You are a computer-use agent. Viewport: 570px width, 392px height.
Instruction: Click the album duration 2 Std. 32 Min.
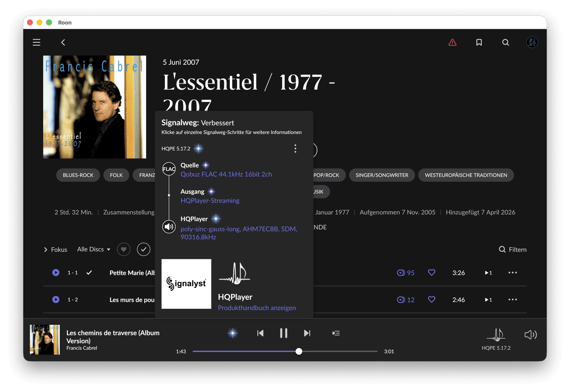(x=73, y=212)
